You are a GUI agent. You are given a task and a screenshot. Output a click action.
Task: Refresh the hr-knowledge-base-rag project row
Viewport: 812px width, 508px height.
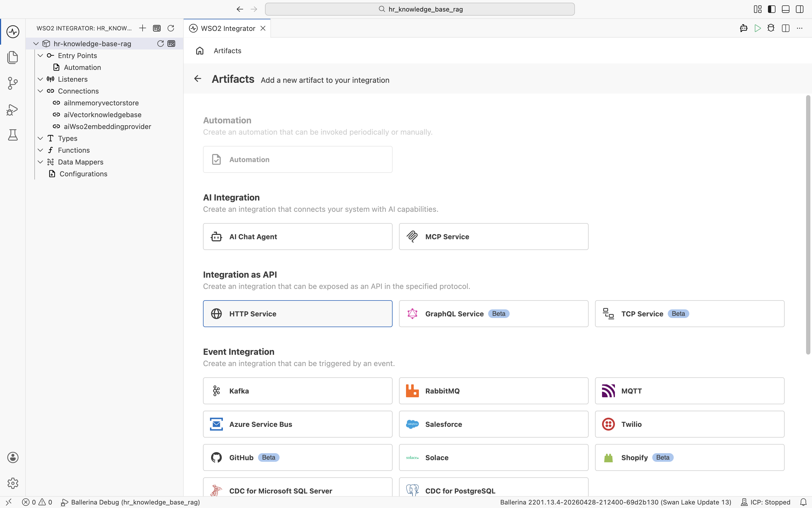point(160,44)
